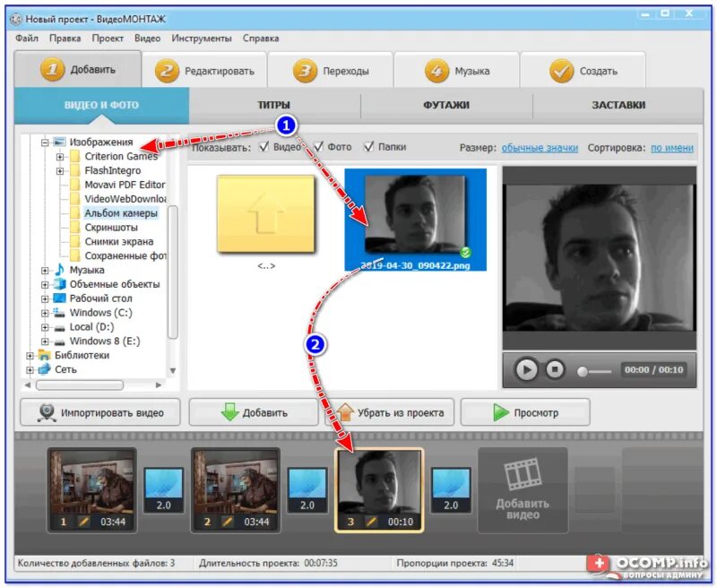The width and height of the screenshot is (717, 588).
Task: Play the preview in the player
Action: (x=526, y=369)
